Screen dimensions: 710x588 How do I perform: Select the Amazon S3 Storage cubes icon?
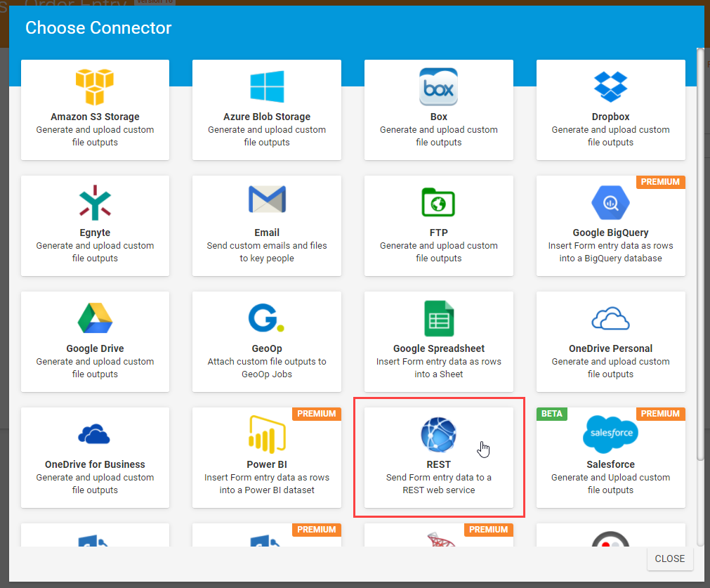95,86
